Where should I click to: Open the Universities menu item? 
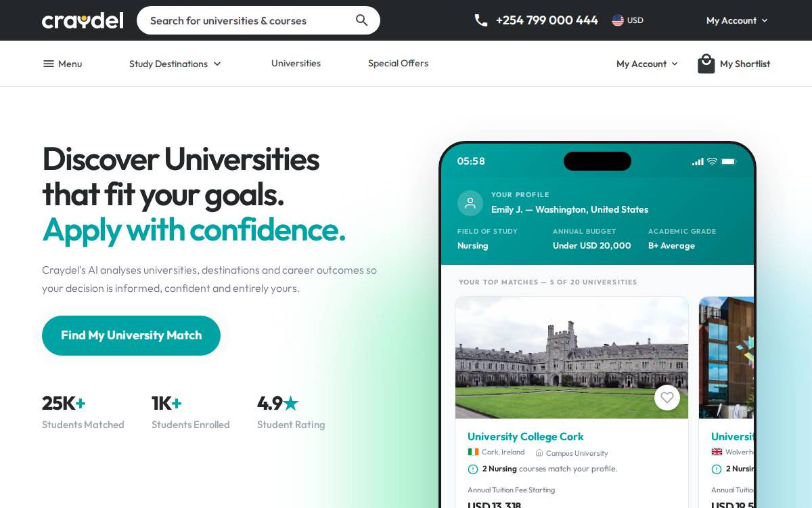click(296, 63)
